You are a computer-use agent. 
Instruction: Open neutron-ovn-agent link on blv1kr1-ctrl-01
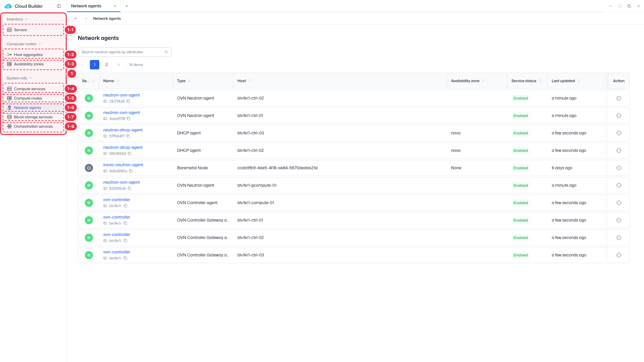coord(121,113)
